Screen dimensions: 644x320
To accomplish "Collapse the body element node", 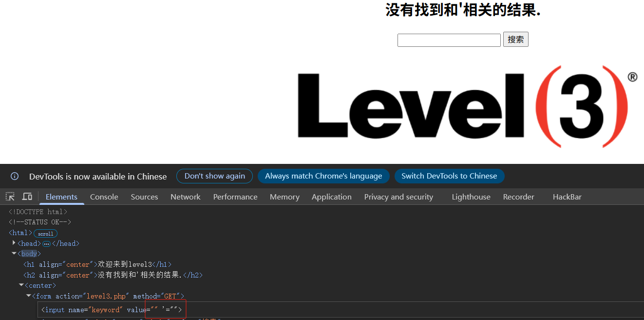I will coord(14,254).
